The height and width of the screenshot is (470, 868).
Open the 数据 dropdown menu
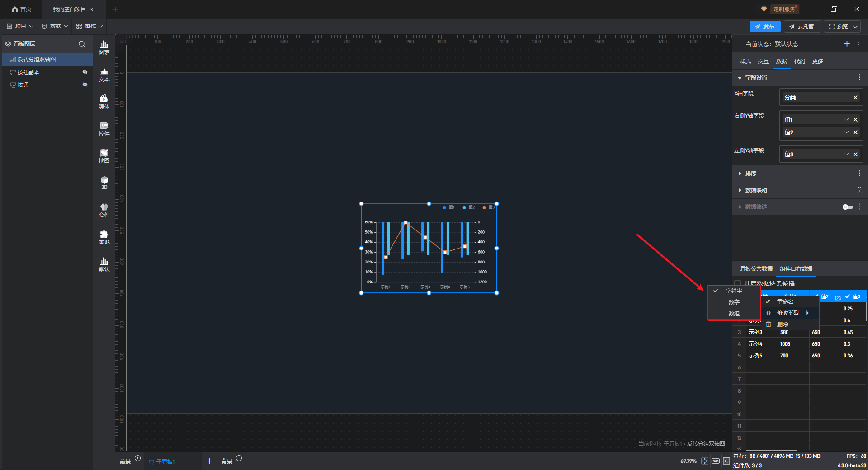point(55,26)
